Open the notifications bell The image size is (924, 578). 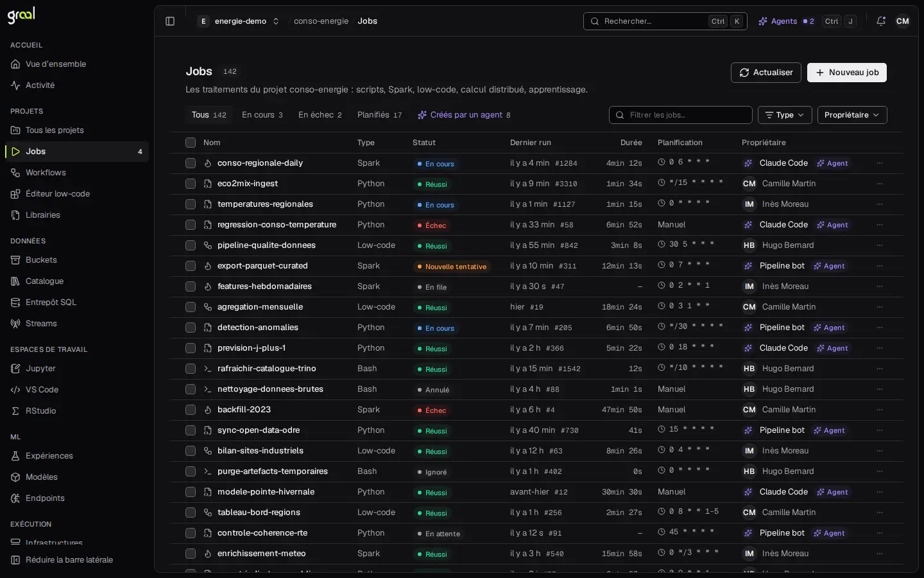881,21
